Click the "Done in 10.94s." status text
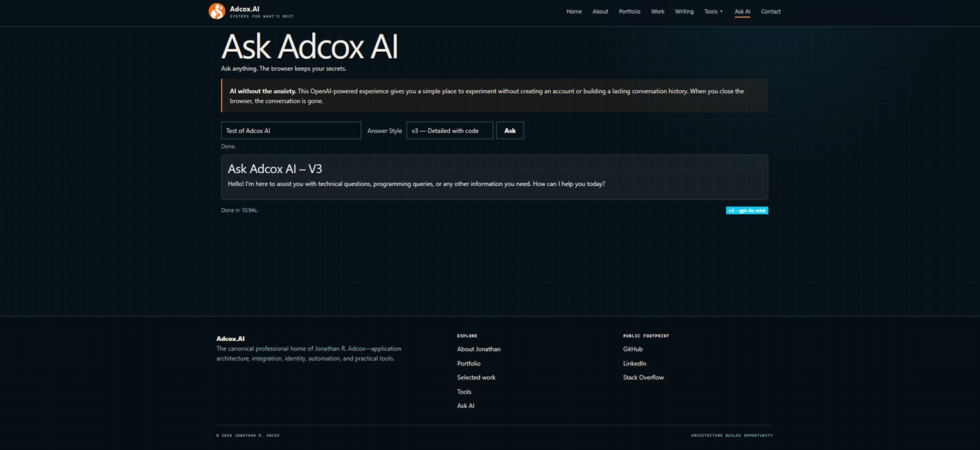The height and width of the screenshot is (450, 980). tap(239, 210)
